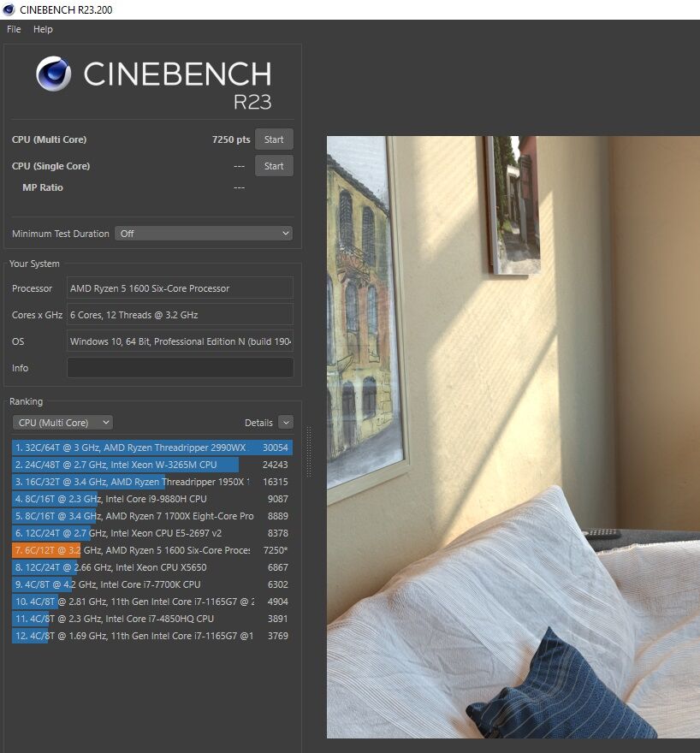Click the CPU (Multi Core) score label

click(x=49, y=139)
